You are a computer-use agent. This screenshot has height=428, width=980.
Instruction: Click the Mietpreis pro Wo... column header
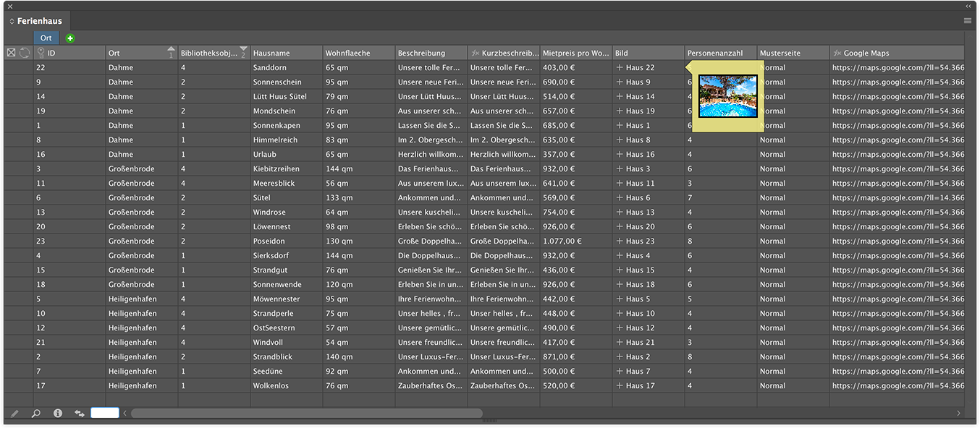click(575, 53)
